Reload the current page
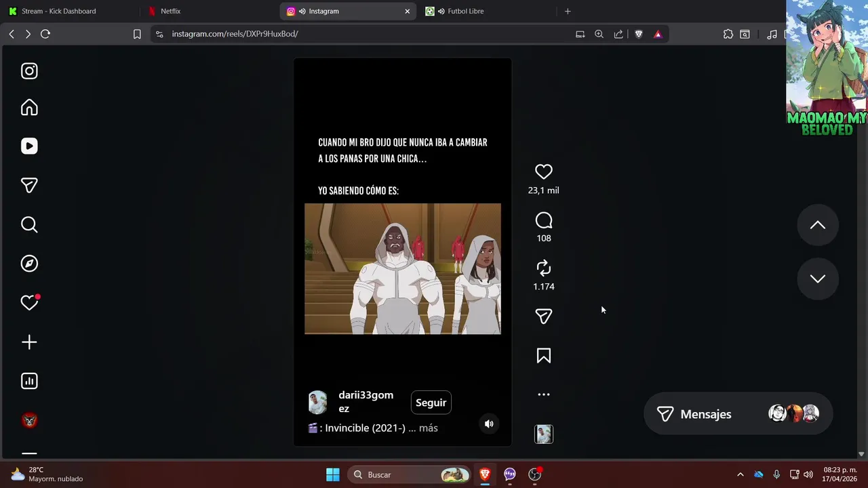This screenshot has width=868, height=488. coord(45,34)
